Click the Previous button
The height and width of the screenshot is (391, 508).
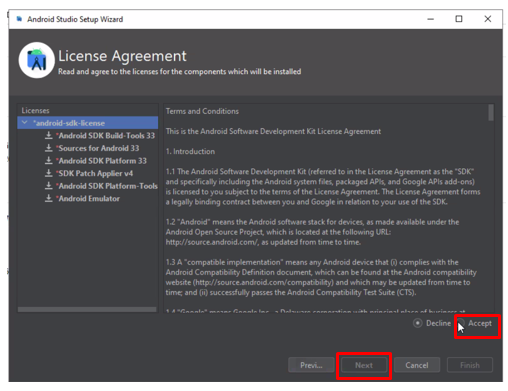(311, 365)
